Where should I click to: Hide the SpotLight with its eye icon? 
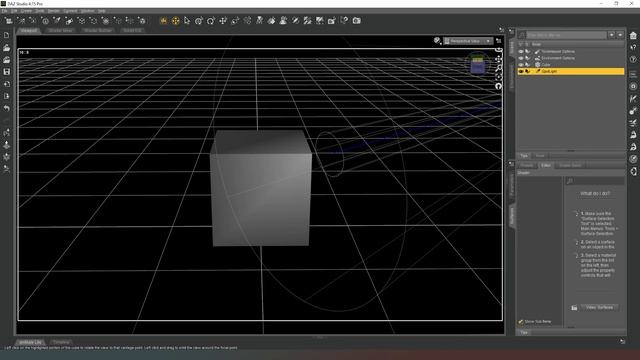tap(521, 71)
